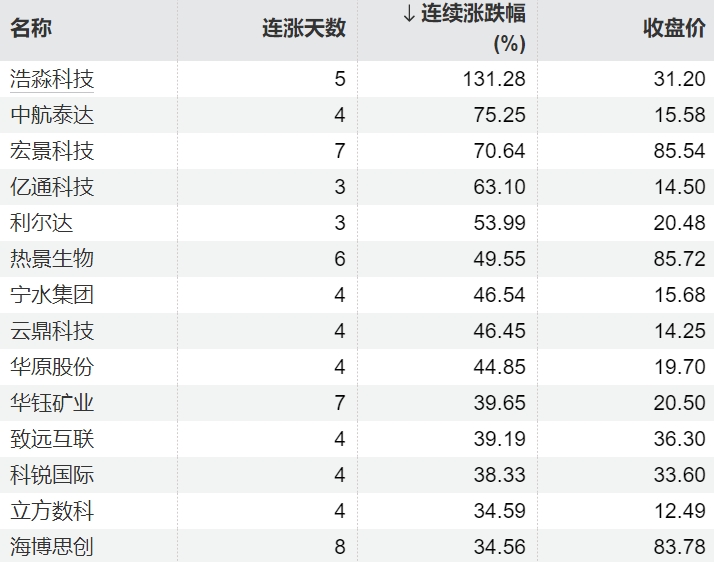Open 亿通科技 stock details

click(52, 187)
